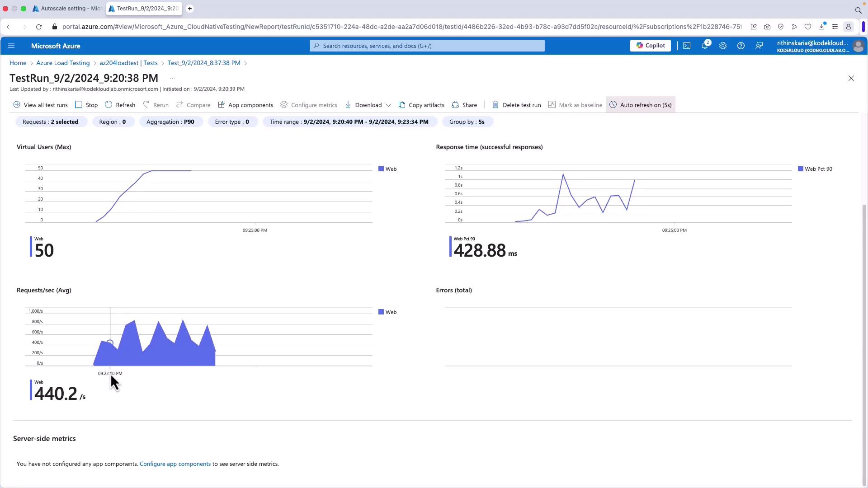Click Copy artifacts toolbar button

point(421,105)
